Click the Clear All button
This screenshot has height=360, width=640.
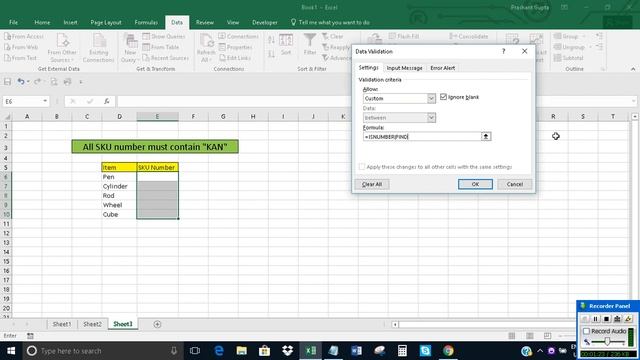click(x=372, y=184)
